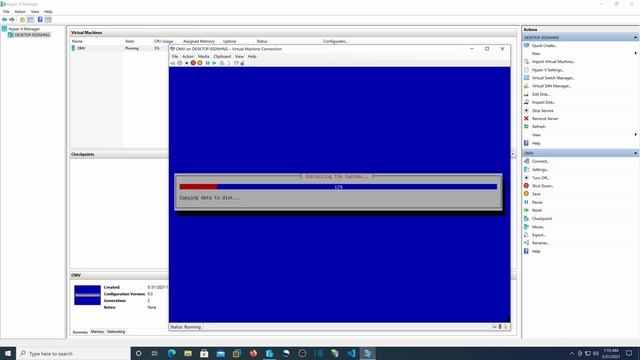Click the installation progress bar at 17%
The height and width of the screenshot is (360, 640).
(338, 187)
